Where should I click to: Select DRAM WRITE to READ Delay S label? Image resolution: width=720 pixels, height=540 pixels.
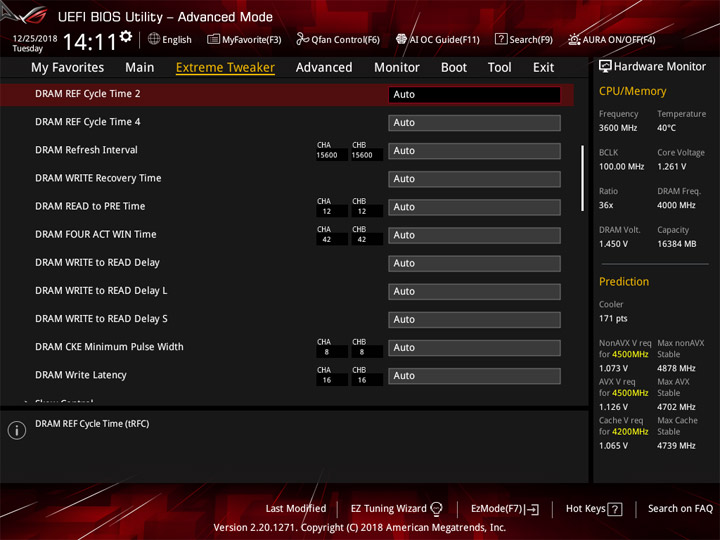pyautogui.click(x=101, y=319)
